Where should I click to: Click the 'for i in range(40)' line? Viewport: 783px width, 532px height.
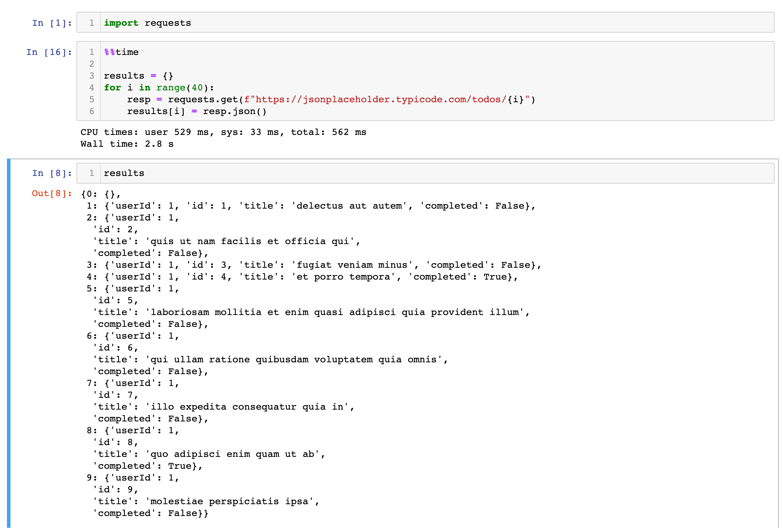click(x=159, y=88)
